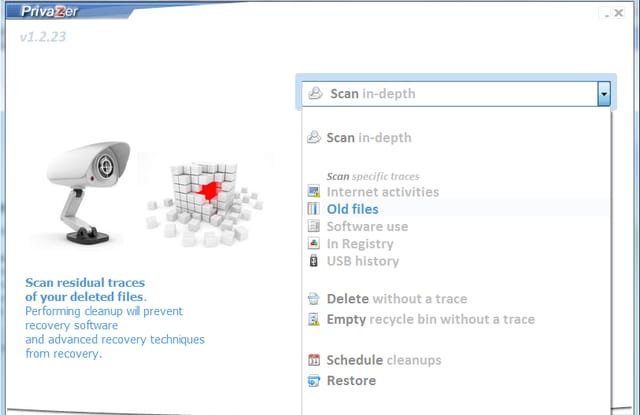The image size is (640, 415).
Task: Choose the Restore option
Action: coord(351,380)
